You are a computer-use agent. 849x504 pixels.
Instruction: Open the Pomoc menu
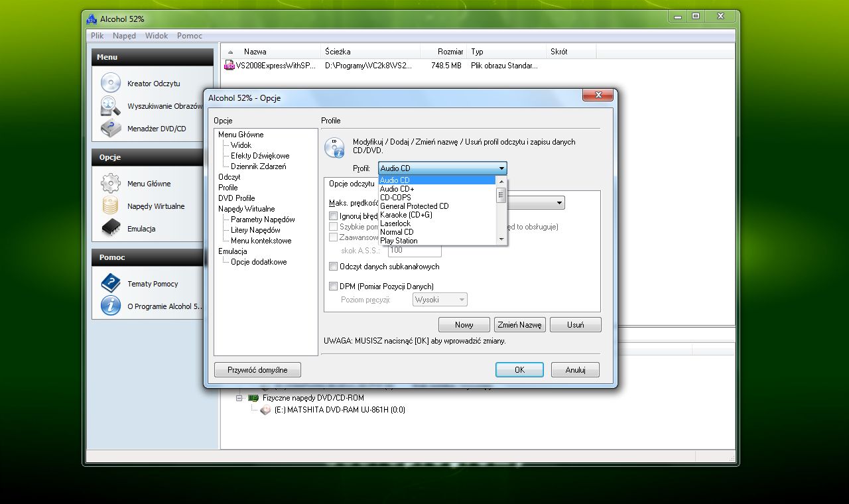tap(190, 36)
